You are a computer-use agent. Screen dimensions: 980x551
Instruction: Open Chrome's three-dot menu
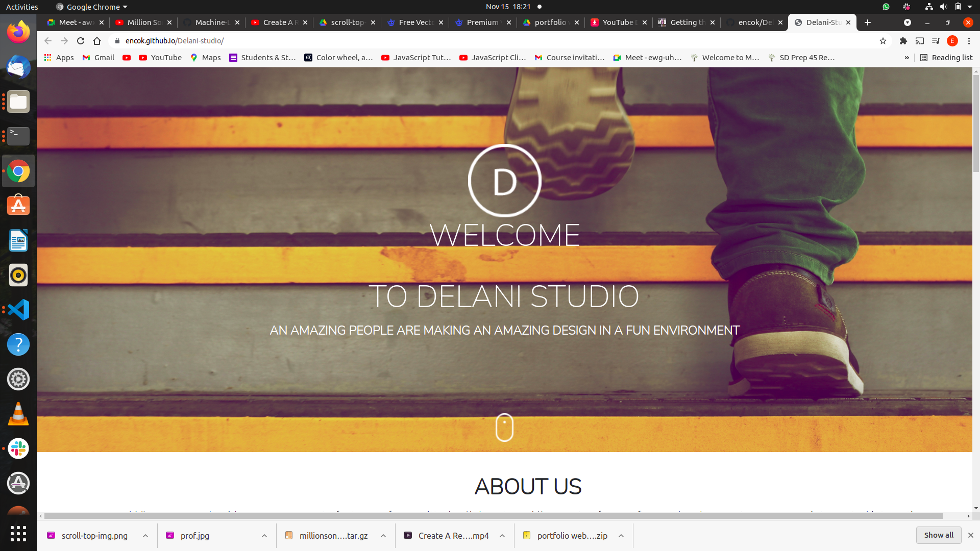[969, 41]
